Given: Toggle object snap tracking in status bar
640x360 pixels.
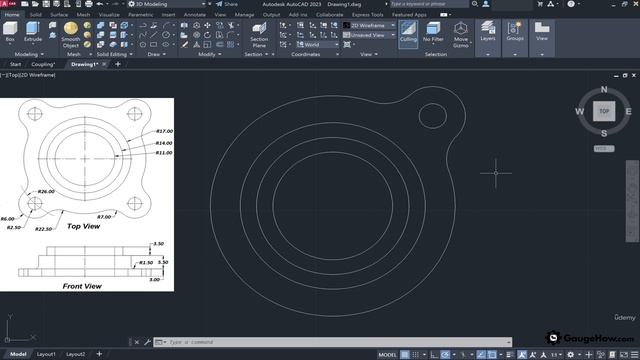Looking at the screenshot, I should point(481,355).
